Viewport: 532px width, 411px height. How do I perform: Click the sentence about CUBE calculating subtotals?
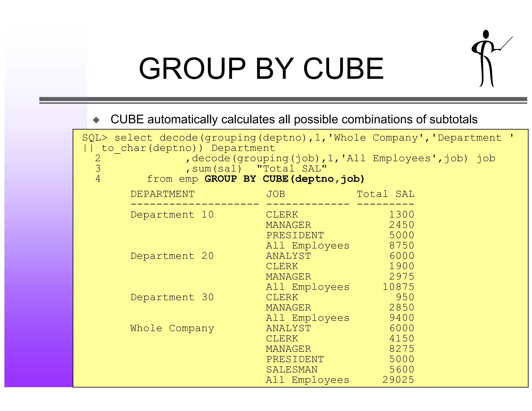coord(294,119)
